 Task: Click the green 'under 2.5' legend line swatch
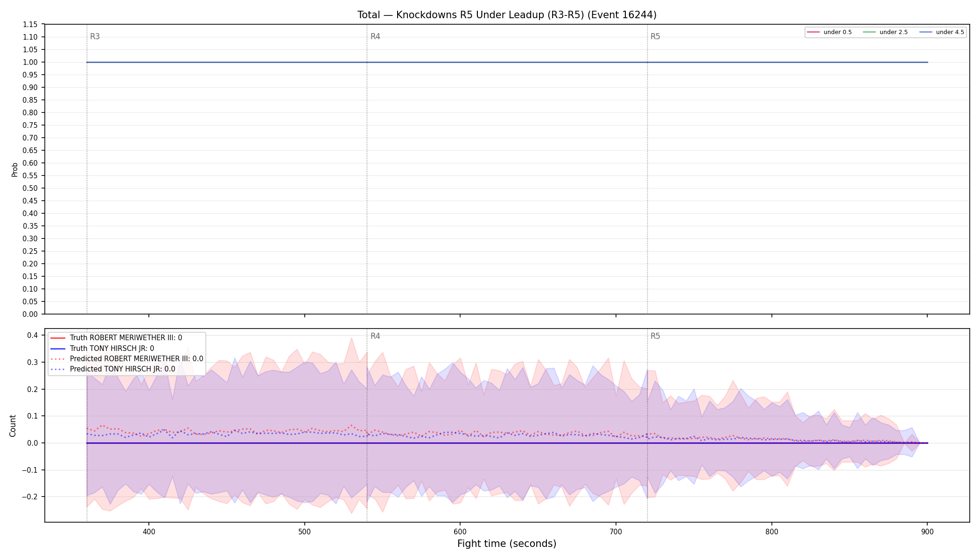coord(869,32)
